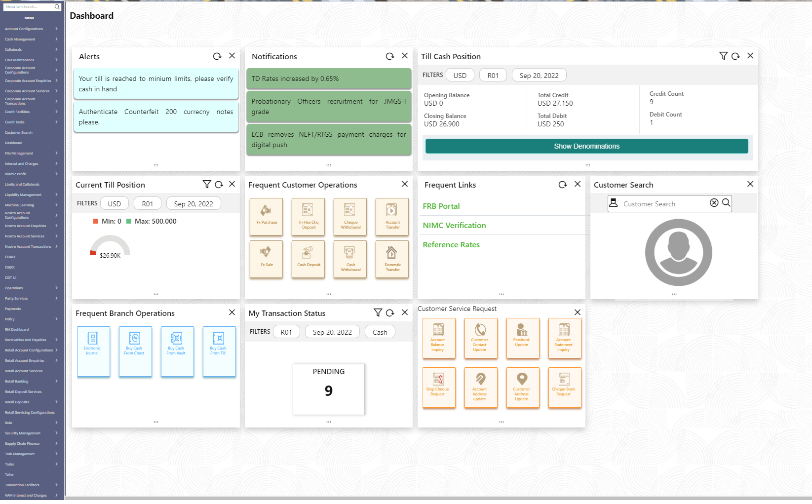This screenshot has height=504, width=812.
Task: Click USD filter in Till Cash Position
Action: pyautogui.click(x=460, y=75)
